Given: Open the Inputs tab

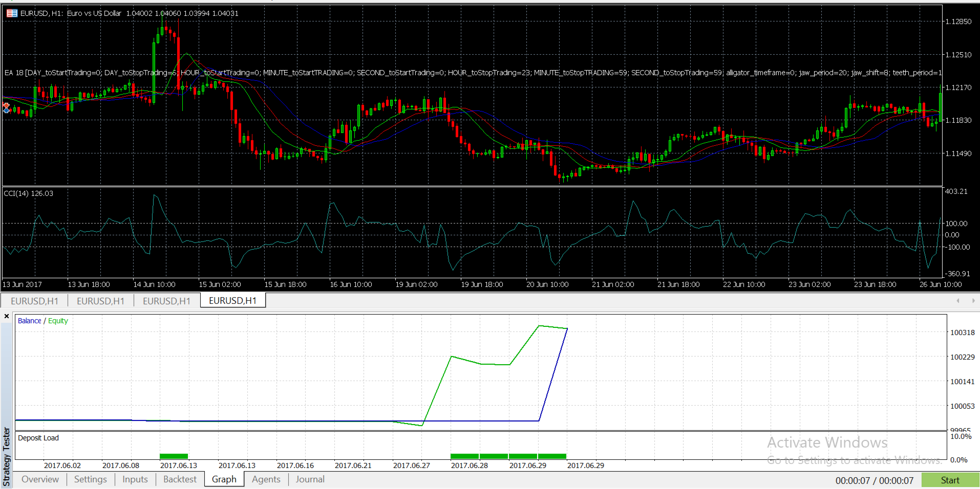Looking at the screenshot, I should pyautogui.click(x=135, y=479).
